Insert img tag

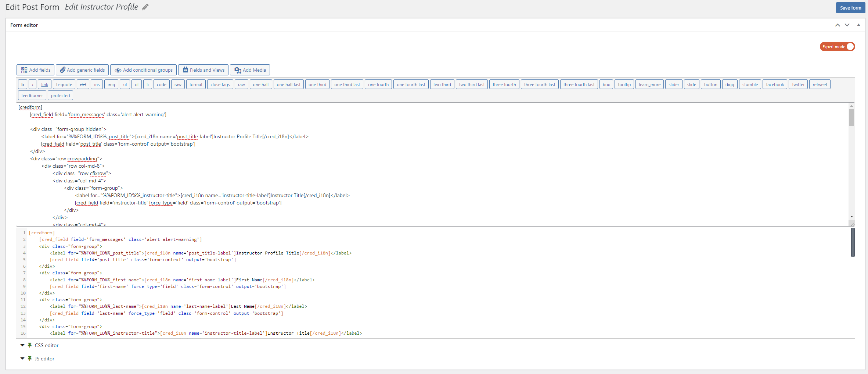(x=111, y=85)
